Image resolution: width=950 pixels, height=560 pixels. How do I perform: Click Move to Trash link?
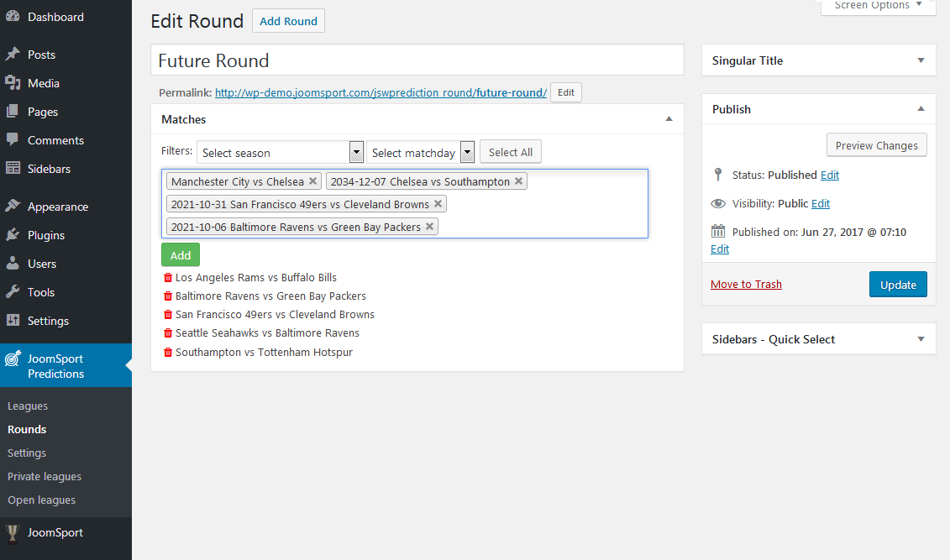click(x=746, y=285)
